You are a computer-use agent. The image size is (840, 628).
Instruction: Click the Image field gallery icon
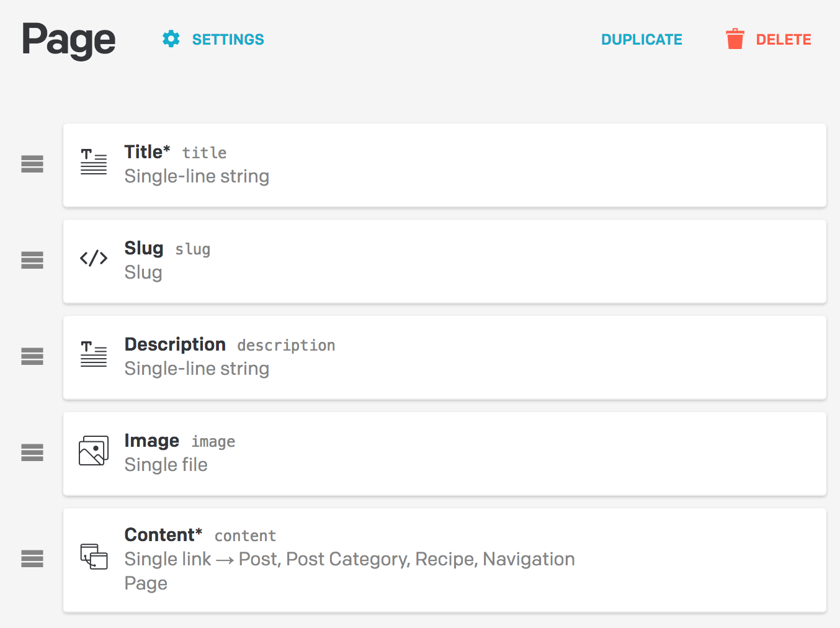coord(94,451)
